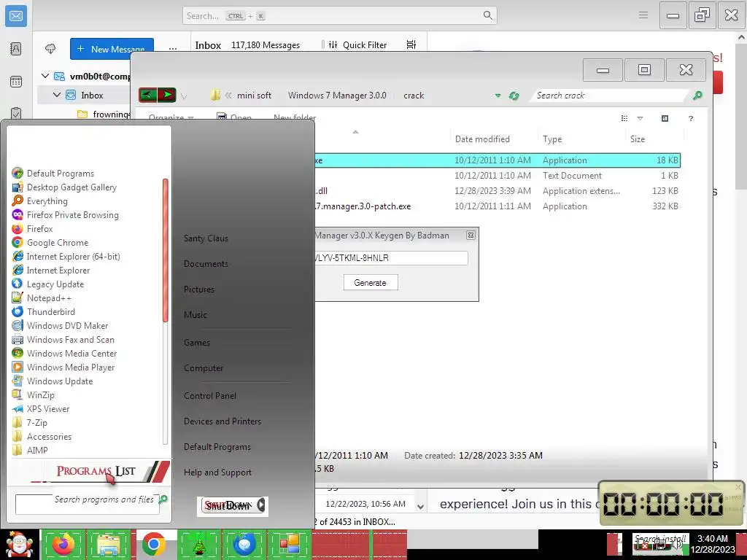This screenshot has height=560, width=747.
Task: Click the keygen serial number field
Action: (391, 258)
